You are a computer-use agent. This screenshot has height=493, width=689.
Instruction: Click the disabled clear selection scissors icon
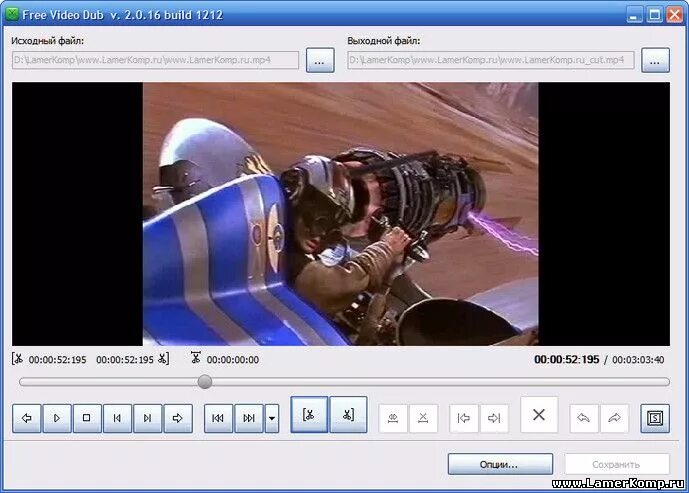423,418
